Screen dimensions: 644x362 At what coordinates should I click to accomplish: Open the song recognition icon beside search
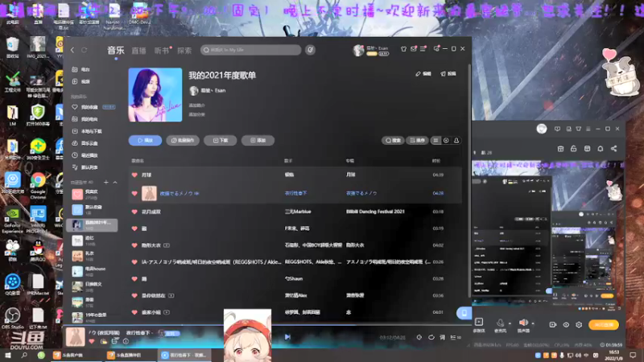click(310, 50)
